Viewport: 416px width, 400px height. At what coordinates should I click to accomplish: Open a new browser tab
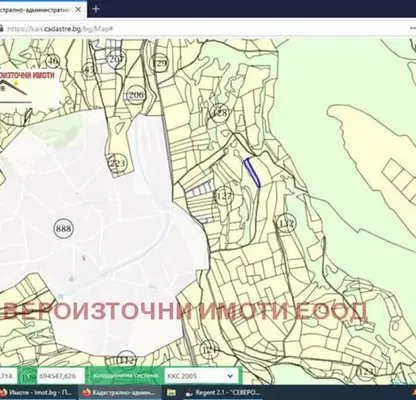pyautogui.click(x=96, y=9)
